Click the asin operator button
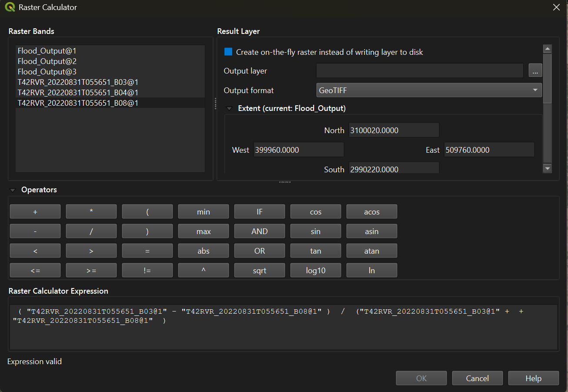The width and height of the screenshot is (568, 392). tap(372, 231)
